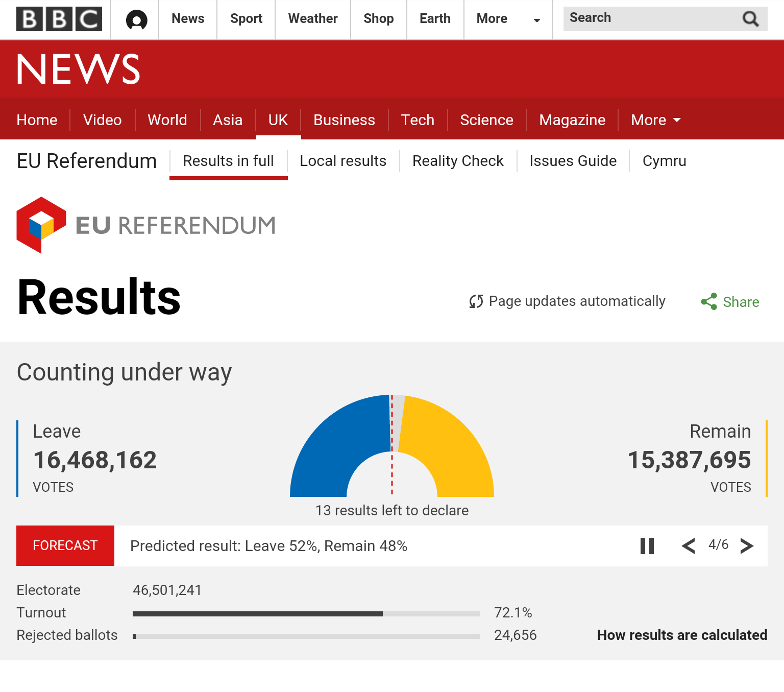Screen dimensions: 784x692
Task: Click the page auto-update refresh icon
Action: click(476, 301)
